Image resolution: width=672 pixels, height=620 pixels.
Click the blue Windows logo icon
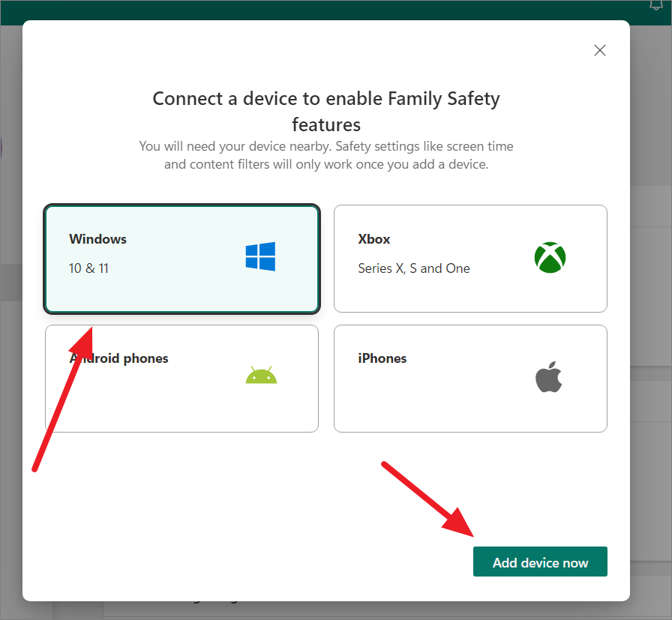[260, 256]
